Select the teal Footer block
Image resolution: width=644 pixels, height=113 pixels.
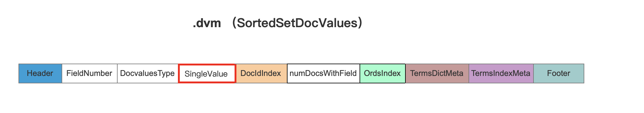(x=559, y=73)
